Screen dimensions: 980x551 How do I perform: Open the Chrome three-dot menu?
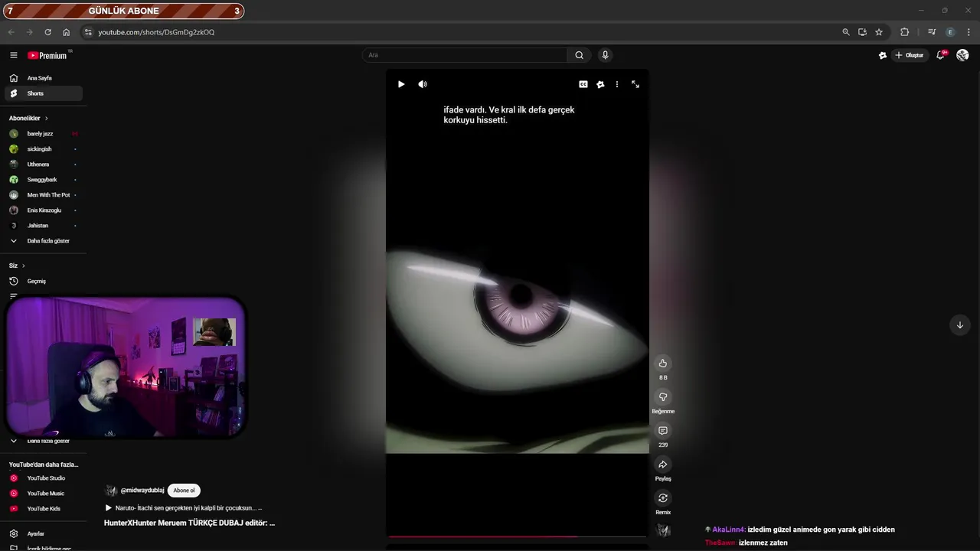coord(969,32)
